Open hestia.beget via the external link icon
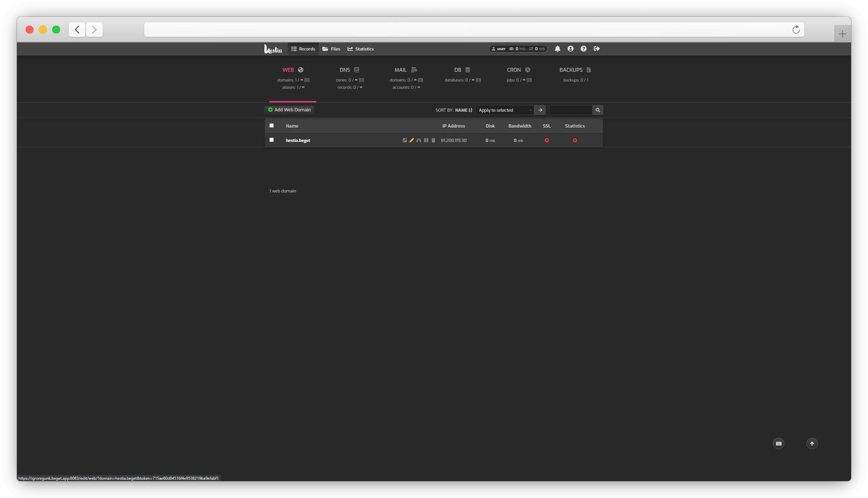This screenshot has width=868, height=498. click(405, 140)
